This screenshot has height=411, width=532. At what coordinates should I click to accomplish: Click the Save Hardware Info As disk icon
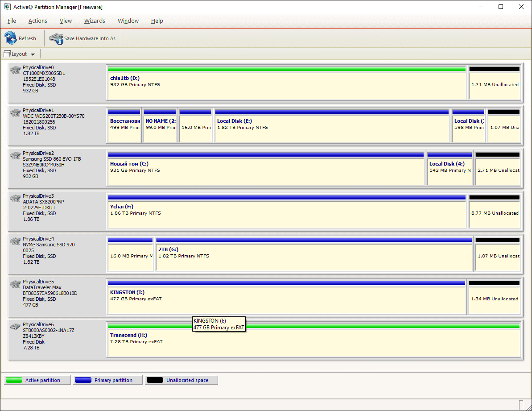(56, 38)
